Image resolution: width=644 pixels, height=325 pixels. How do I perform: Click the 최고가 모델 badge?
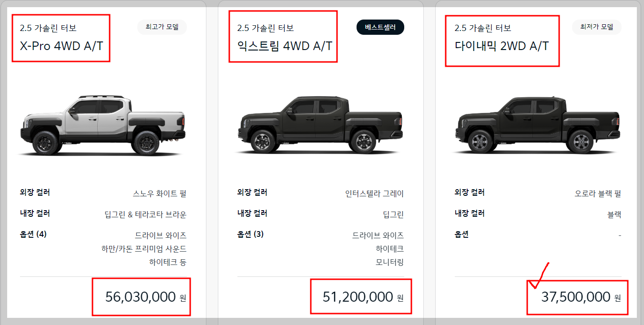[x=162, y=27]
